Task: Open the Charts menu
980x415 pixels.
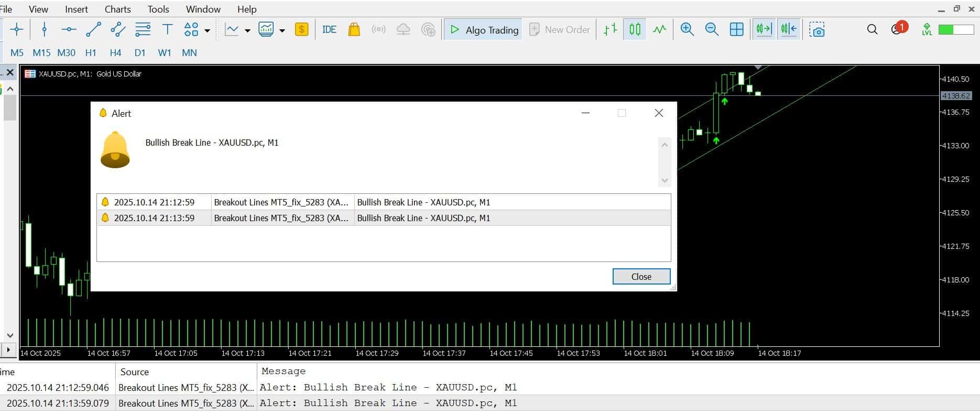Action: 117,9
